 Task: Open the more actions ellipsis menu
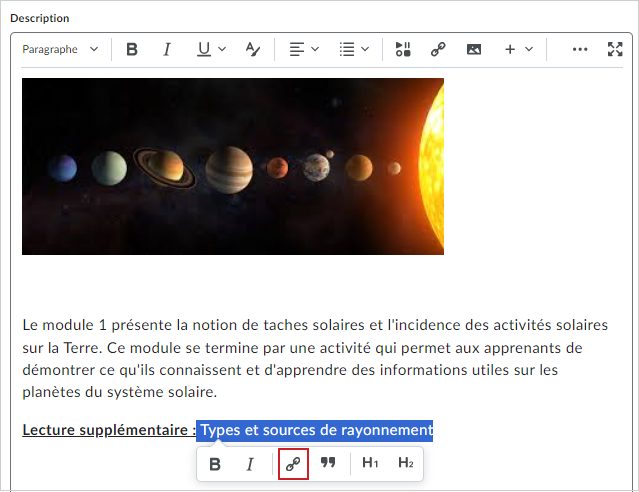pos(580,49)
